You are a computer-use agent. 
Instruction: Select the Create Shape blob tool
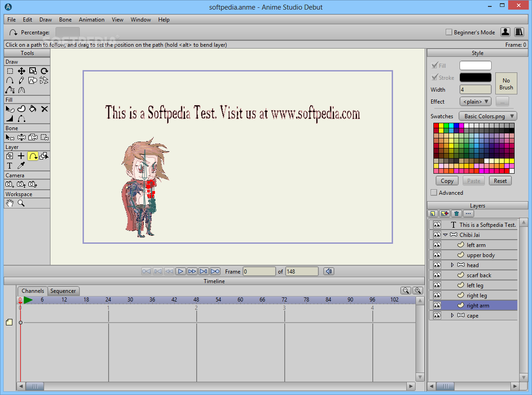22,109
